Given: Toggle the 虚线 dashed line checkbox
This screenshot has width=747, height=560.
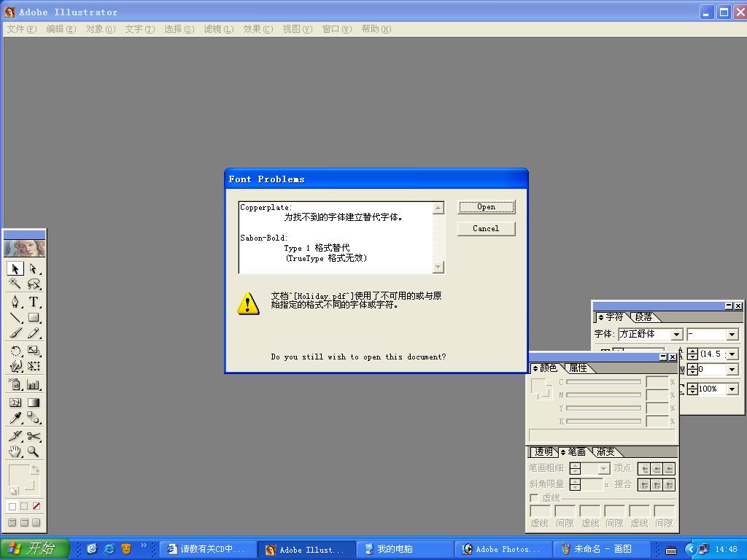Looking at the screenshot, I should click(534, 498).
